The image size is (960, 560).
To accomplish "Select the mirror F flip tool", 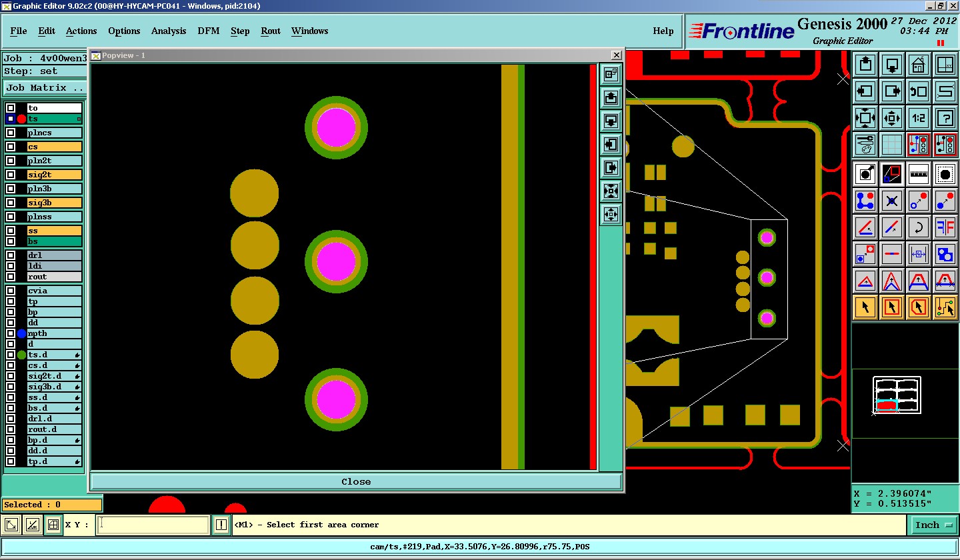I will [945, 227].
